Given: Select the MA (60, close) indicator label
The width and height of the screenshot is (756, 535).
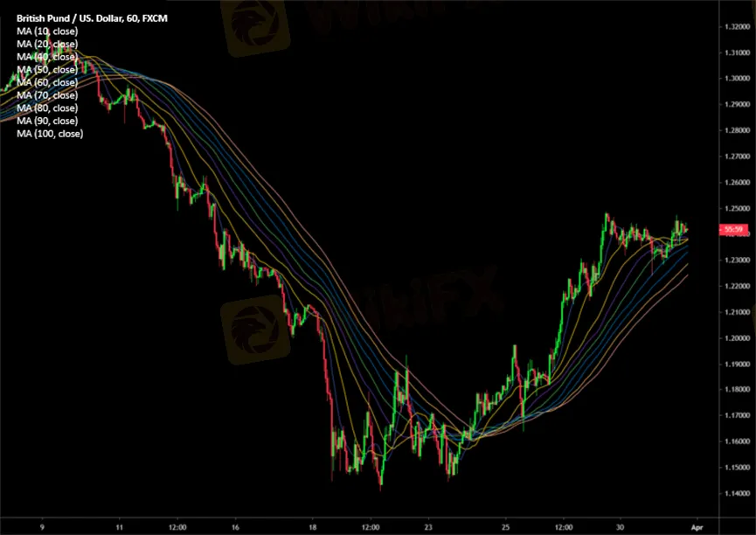Looking at the screenshot, I should (47, 82).
